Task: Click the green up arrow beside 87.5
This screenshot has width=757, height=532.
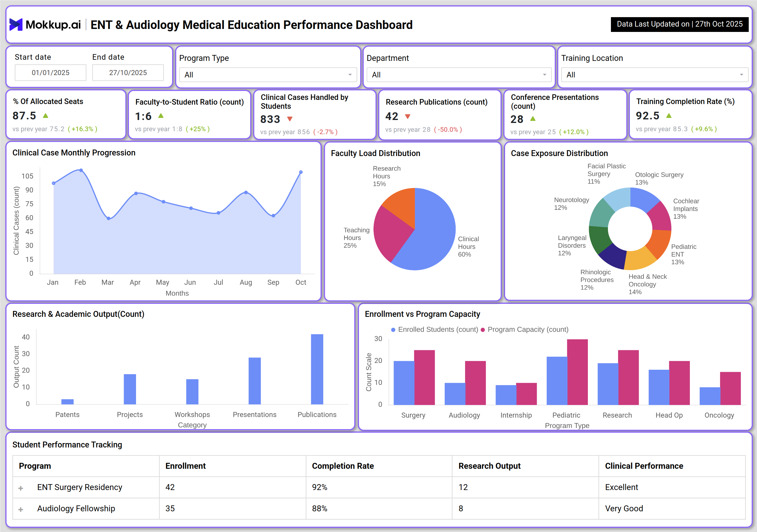Action: (46, 116)
